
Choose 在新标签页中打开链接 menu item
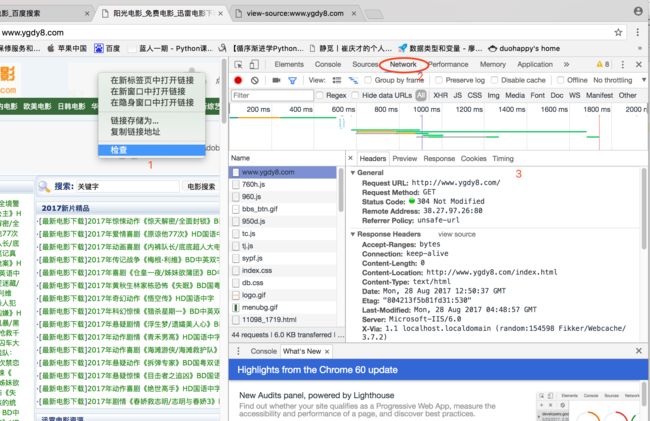[x=152, y=80]
